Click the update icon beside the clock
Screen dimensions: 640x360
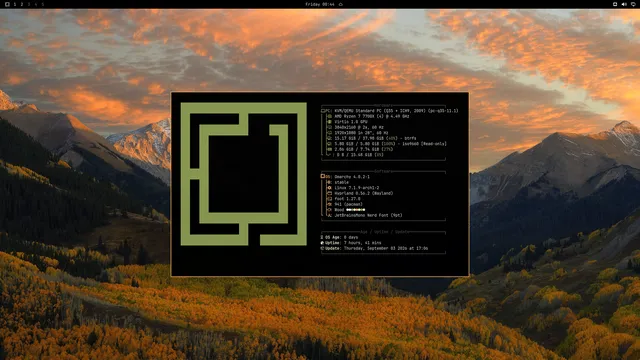341,4
